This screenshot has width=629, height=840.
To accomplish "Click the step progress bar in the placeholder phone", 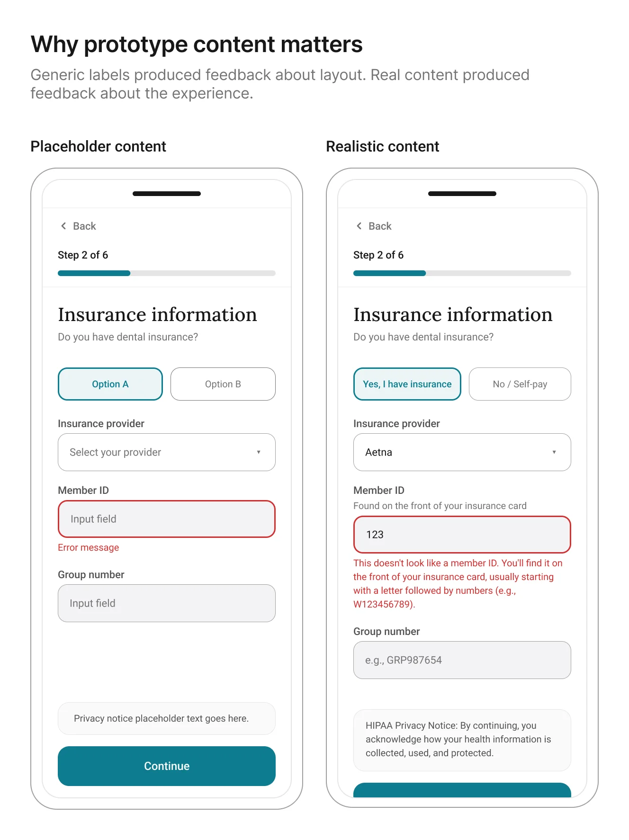I will 167,273.
